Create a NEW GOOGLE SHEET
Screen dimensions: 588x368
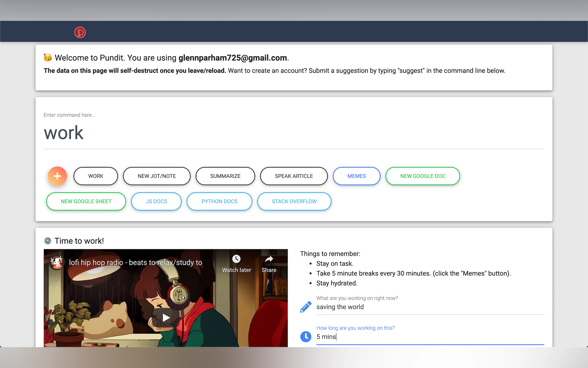86,201
